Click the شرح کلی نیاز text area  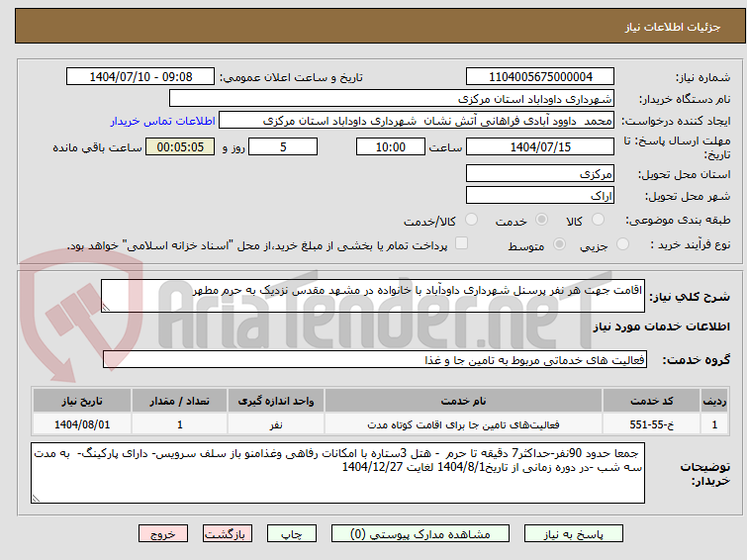tap(373, 296)
